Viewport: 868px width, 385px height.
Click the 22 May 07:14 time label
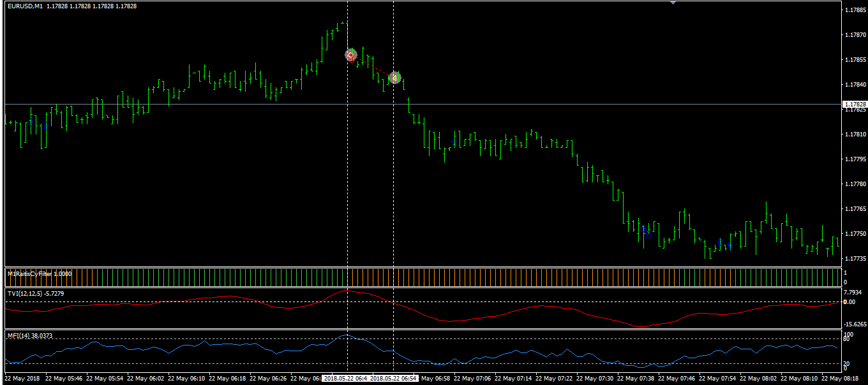click(513, 379)
